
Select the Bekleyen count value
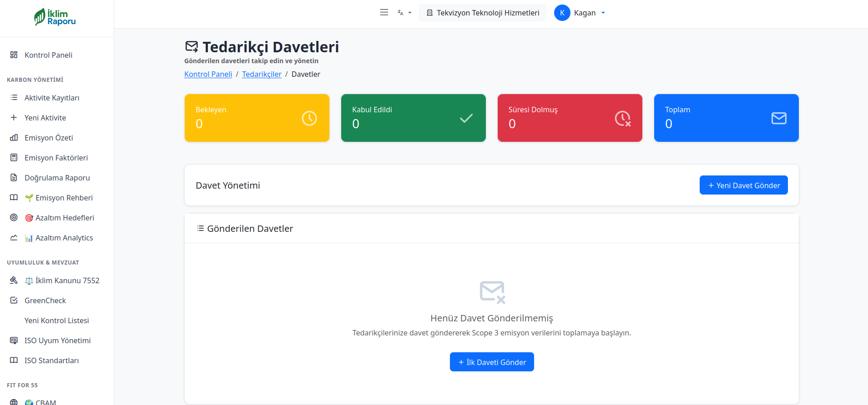[199, 124]
